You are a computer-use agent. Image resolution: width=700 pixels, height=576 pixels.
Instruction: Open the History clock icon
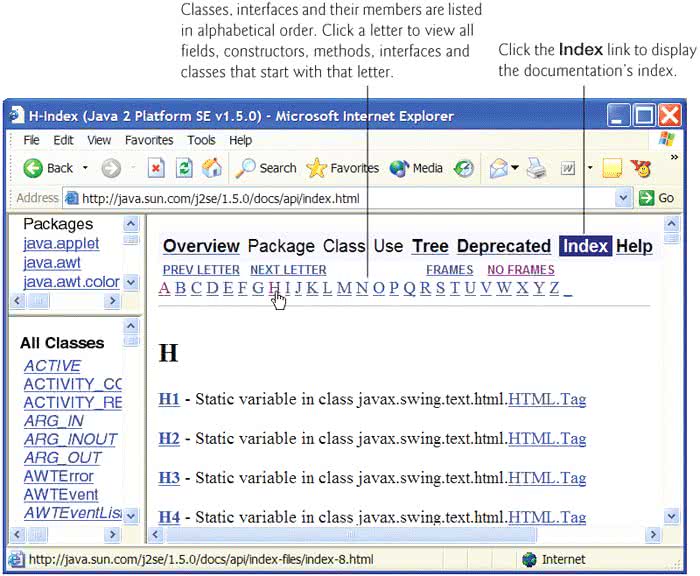pyautogui.click(x=463, y=168)
